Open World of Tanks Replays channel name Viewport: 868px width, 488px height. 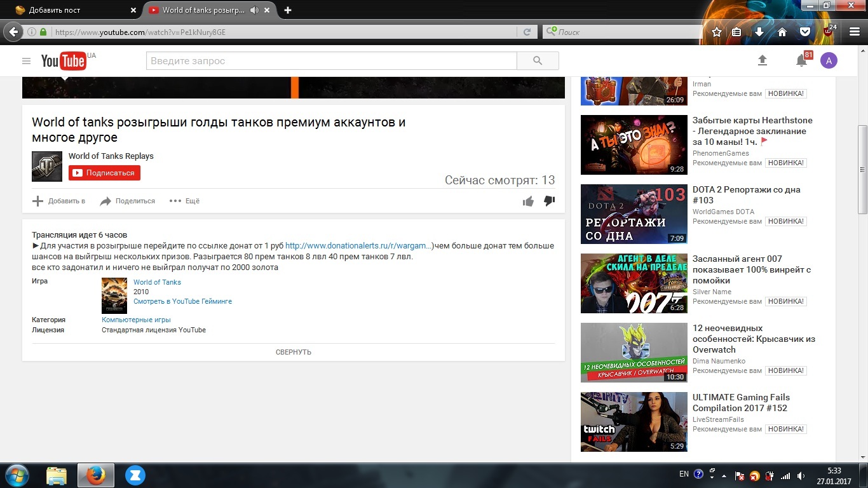tap(111, 156)
